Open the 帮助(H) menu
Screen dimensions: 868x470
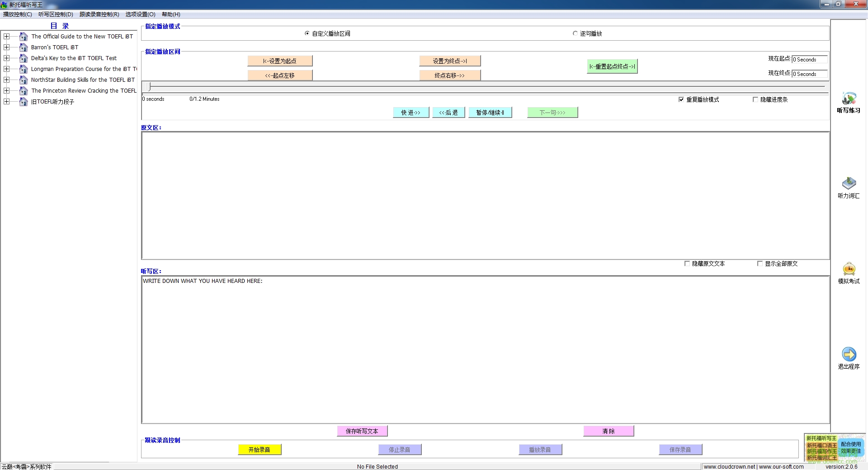tap(170, 14)
